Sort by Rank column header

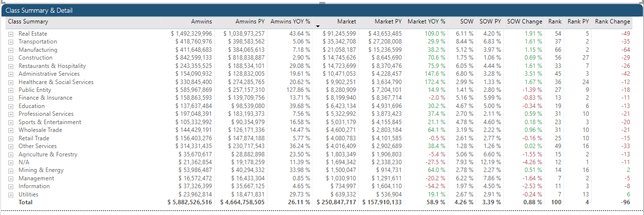555,21
